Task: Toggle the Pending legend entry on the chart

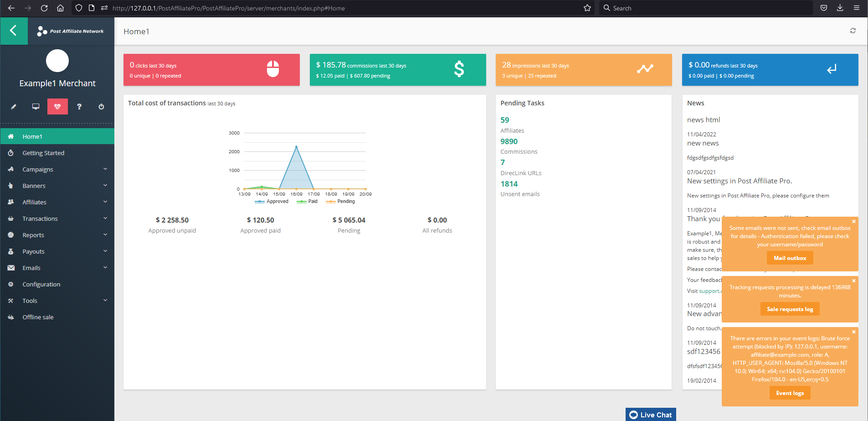Action: tap(340, 201)
